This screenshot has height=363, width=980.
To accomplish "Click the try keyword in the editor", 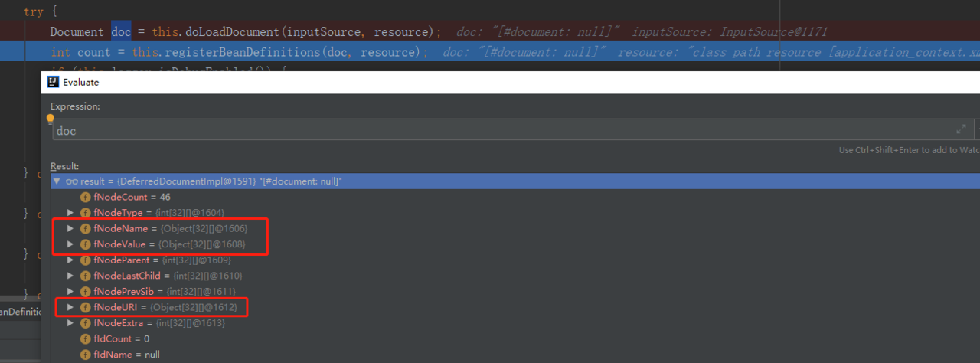I will [34, 11].
